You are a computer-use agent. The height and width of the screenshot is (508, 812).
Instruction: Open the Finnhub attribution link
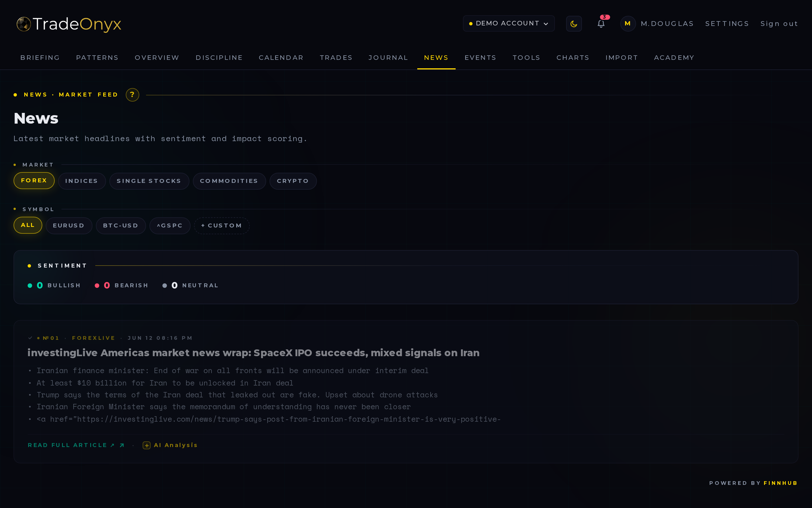(780, 483)
